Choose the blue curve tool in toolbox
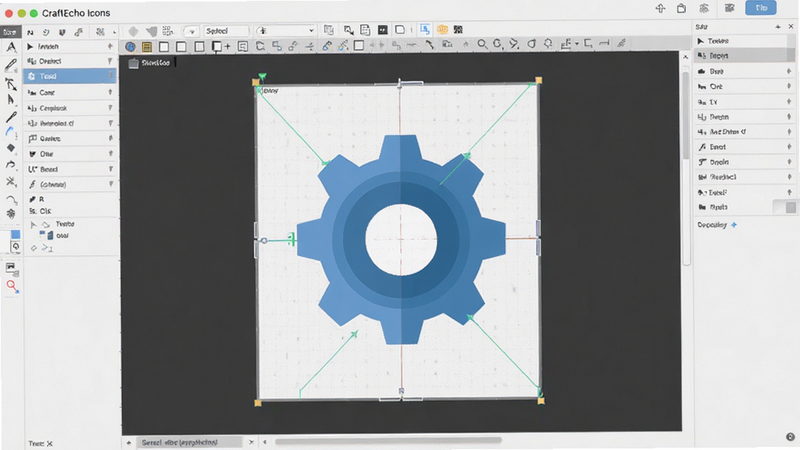The height and width of the screenshot is (450, 800). [9, 132]
